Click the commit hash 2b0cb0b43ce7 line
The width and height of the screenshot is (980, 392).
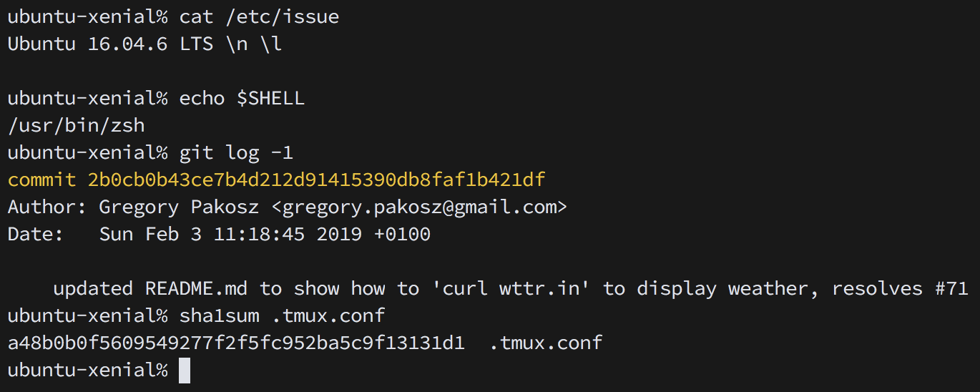[x=276, y=180]
